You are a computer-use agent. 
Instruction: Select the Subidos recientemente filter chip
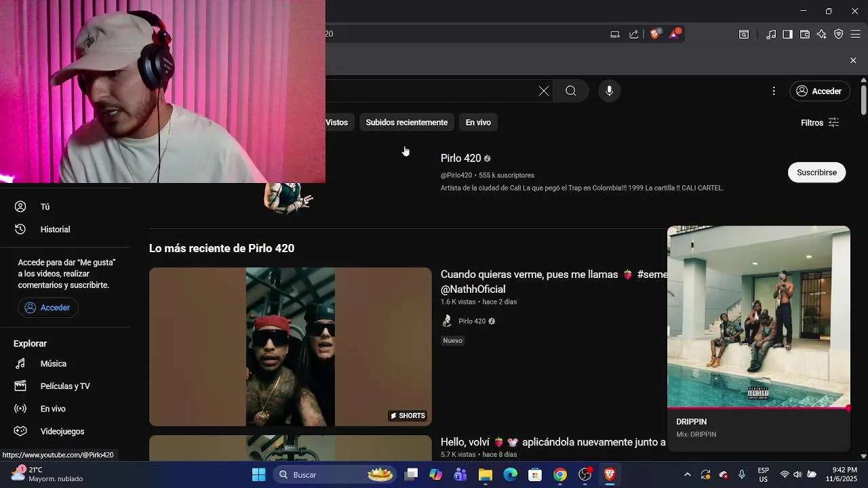(x=407, y=122)
